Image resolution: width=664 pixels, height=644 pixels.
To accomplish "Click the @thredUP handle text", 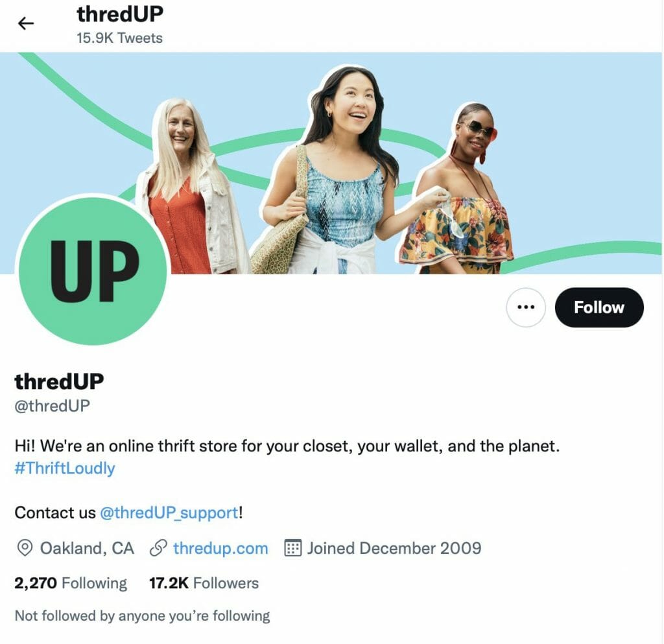I will 52,405.
